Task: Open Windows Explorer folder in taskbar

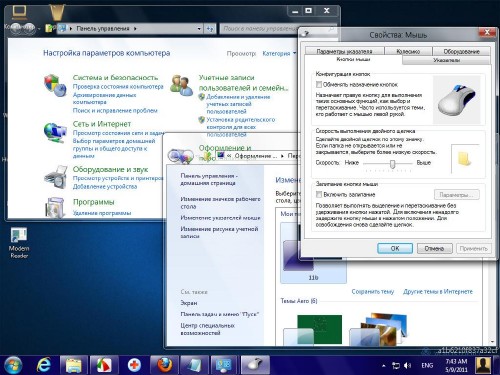Action: [x=74, y=365]
